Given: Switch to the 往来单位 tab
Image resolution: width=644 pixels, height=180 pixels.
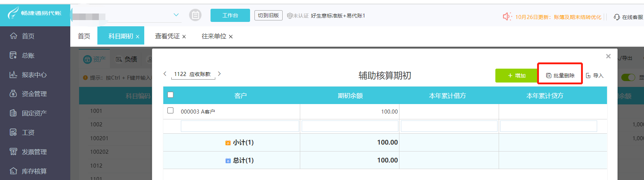Looking at the screenshot, I should (214, 36).
